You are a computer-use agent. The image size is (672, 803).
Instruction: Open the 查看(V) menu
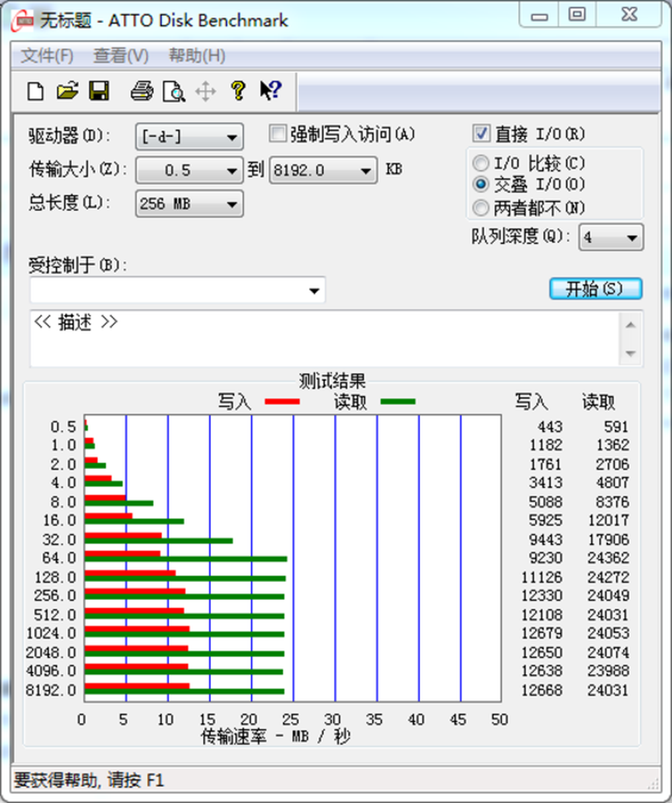point(121,55)
